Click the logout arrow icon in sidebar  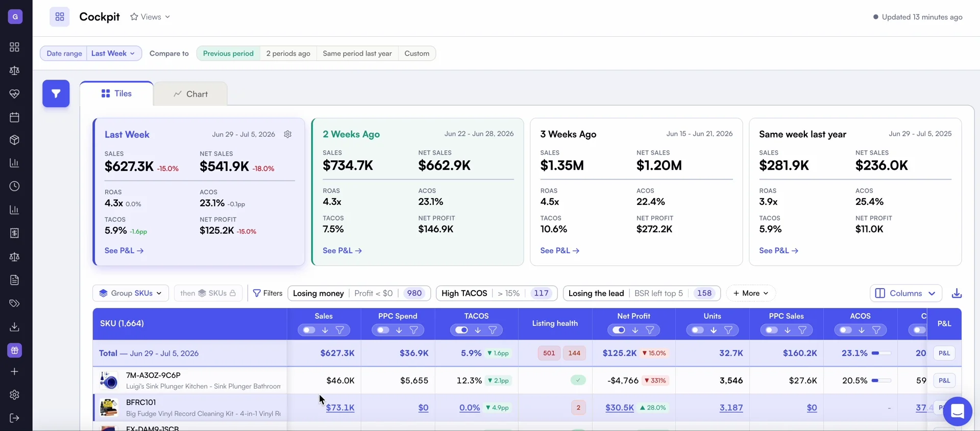(x=14, y=418)
